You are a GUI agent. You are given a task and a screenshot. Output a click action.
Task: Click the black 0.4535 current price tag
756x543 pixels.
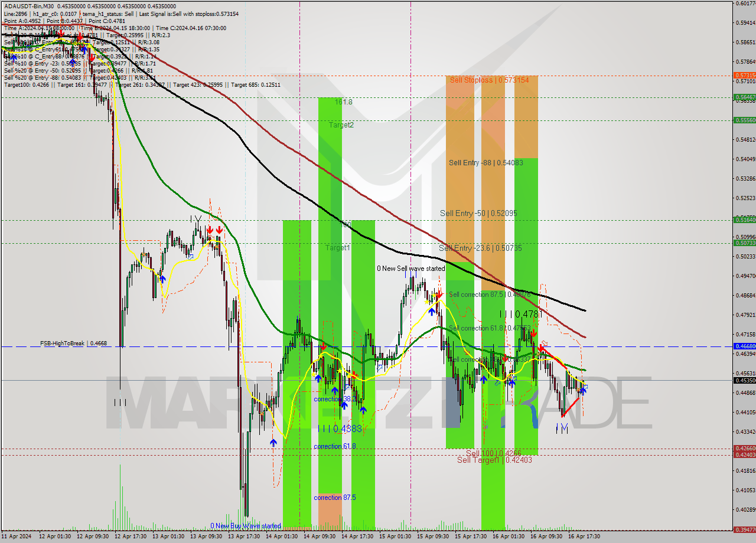(744, 380)
